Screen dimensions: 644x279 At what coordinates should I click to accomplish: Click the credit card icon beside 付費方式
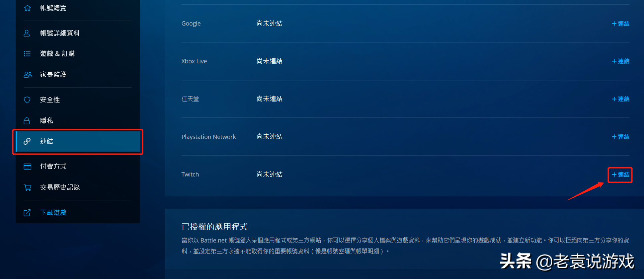28,167
